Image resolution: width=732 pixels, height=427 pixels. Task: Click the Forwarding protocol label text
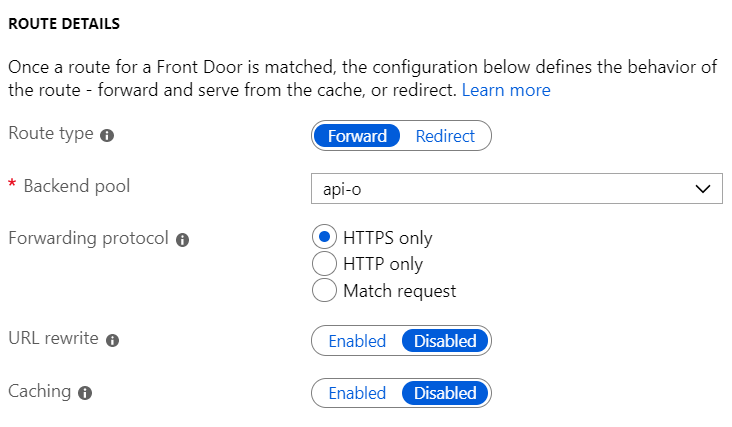[x=89, y=239]
